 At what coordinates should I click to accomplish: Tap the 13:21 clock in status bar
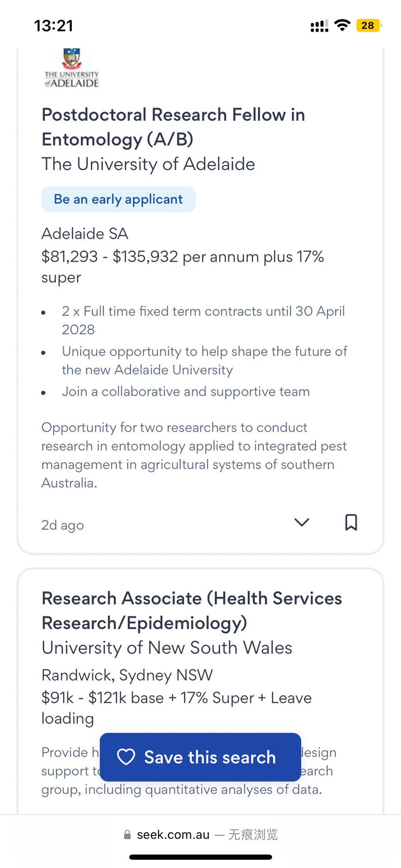point(54,26)
